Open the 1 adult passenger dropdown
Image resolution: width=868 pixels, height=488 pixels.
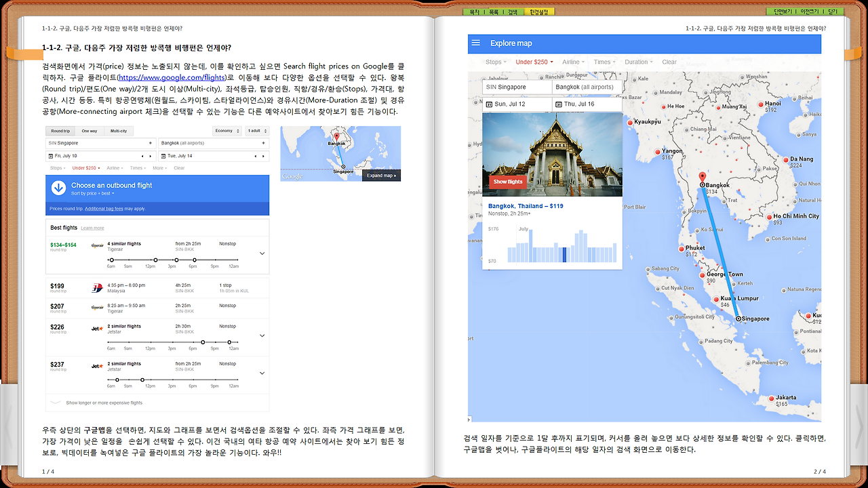point(257,131)
